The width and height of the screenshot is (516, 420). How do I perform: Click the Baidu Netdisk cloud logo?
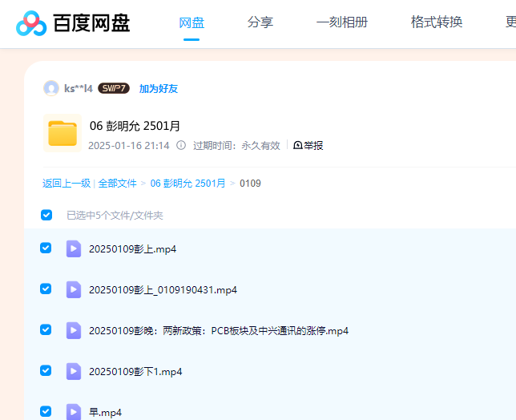click(x=31, y=23)
